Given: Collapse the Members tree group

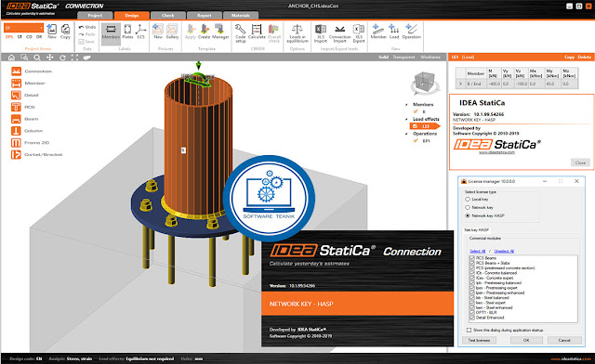Looking at the screenshot, I should pyautogui.click(x=407, y=105).
